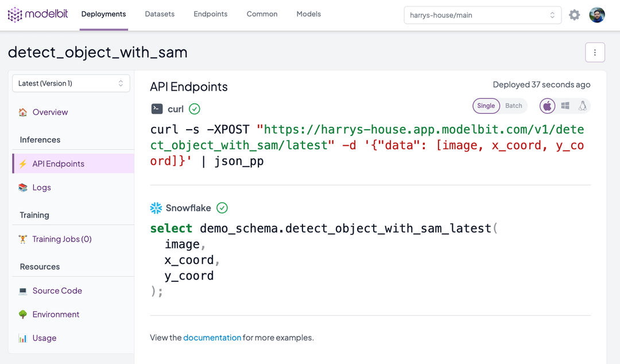Viewport: 620px width, 364px height.
Task: Click the Environment tree icon
Action: [x=23, y=314]
